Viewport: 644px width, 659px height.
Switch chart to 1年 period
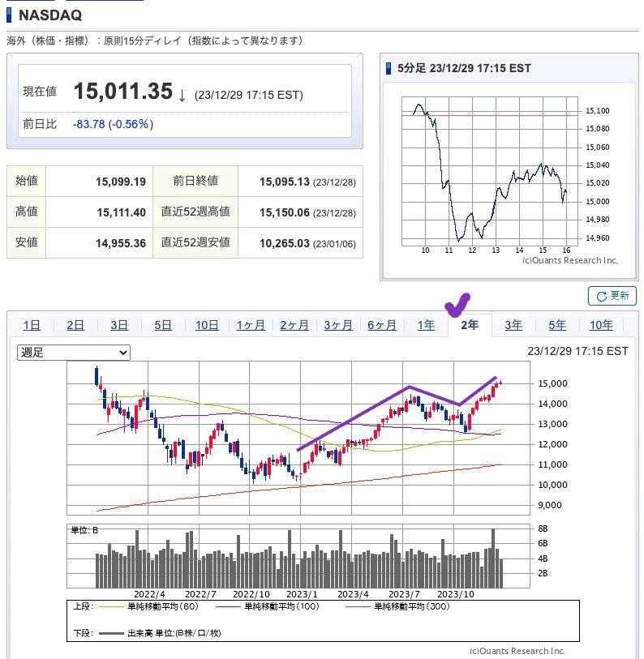click(x=426, y=325)
